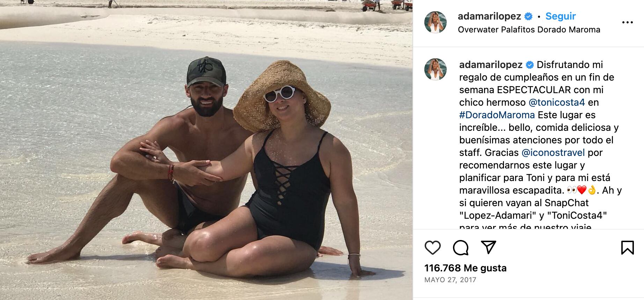Click the Seguir follow button
The height and width of the screenshot is (300, 644).
560,16
